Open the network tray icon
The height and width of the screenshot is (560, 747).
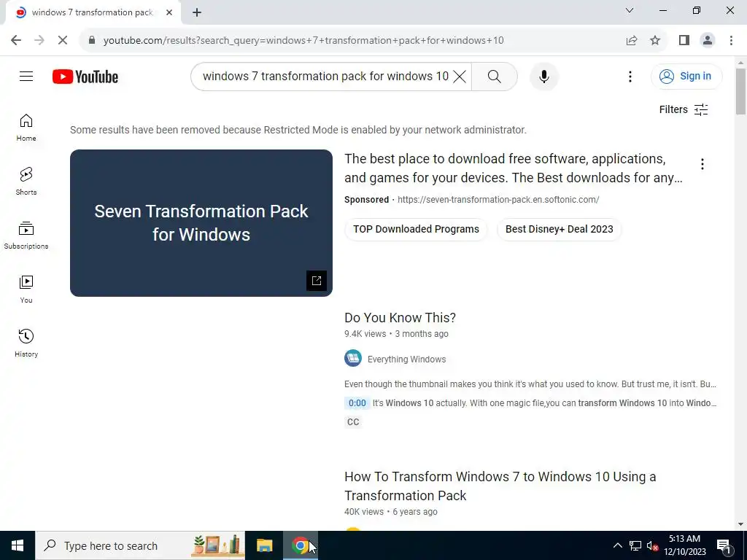coord(635,545)
